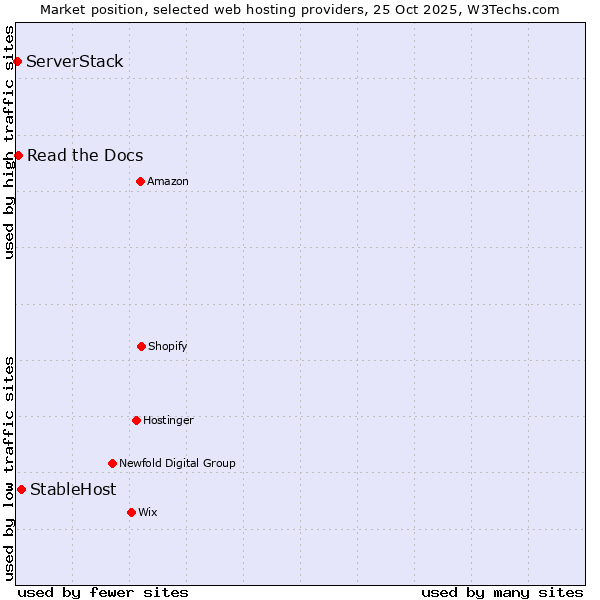
Task: Open the ServerStack text label
Action: click(x=75, y=62)
